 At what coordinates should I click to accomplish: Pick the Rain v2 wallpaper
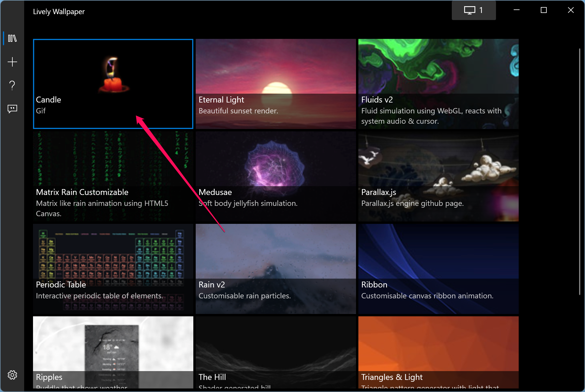coord(276,269)
